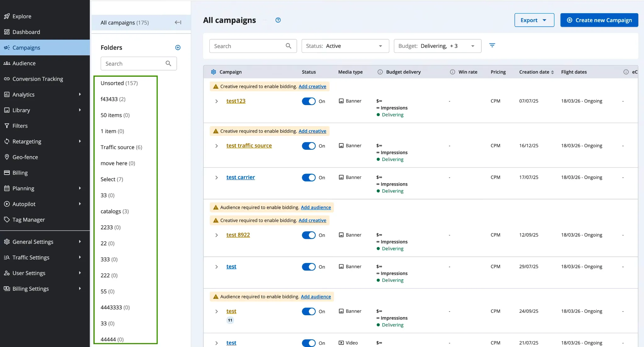Expand the test123 campaign row

tap(216, 101)
